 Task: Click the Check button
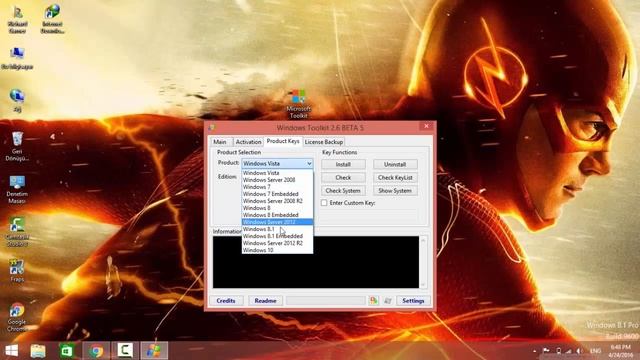pyautogui.click(x=343, y=178)
